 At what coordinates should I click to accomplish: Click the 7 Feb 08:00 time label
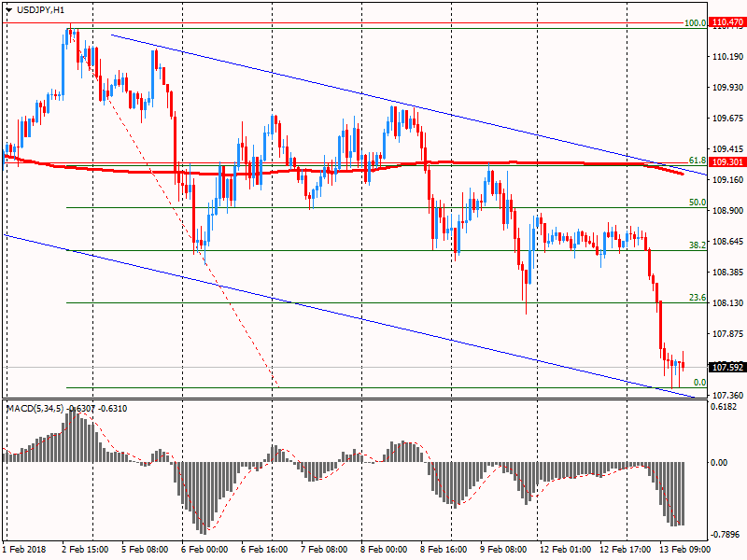(x=324, y=549)
